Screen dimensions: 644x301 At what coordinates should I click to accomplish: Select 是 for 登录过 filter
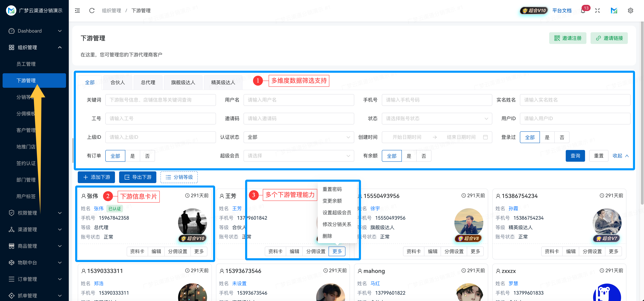pyautogui.click(x=547, y=137)
